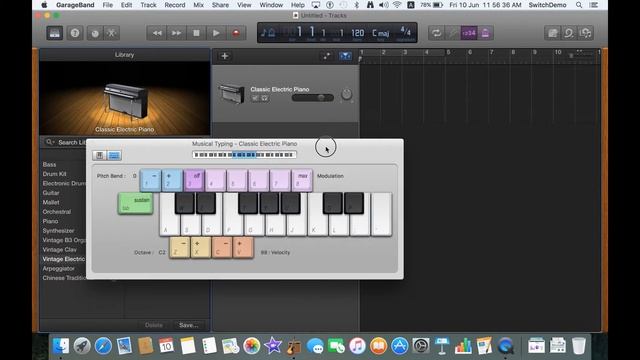This screenshot has height=360, width=640.
Task: Toggle the purple Metronome button
Action: [485, 33]
